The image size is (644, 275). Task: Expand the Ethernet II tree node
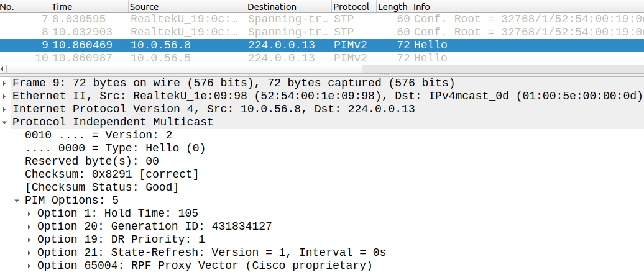[x=4, y=96]
